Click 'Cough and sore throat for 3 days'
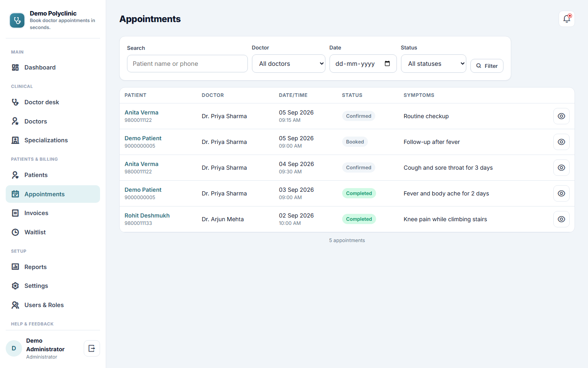This screenshot has height=368, width=588. (448, 168)
